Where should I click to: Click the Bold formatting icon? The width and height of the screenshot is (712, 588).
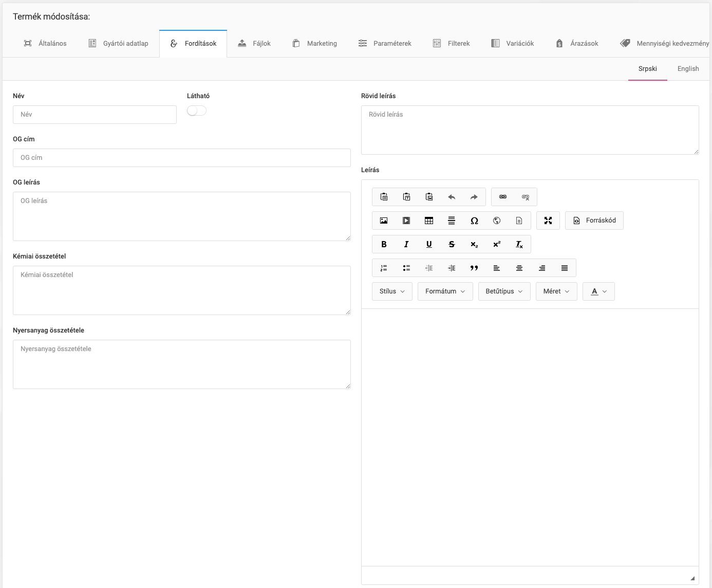pyautogui.click(x=384, y=244)
